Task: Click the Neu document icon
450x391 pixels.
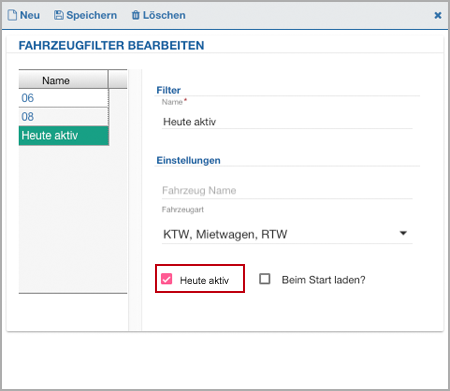Action: 12,15
